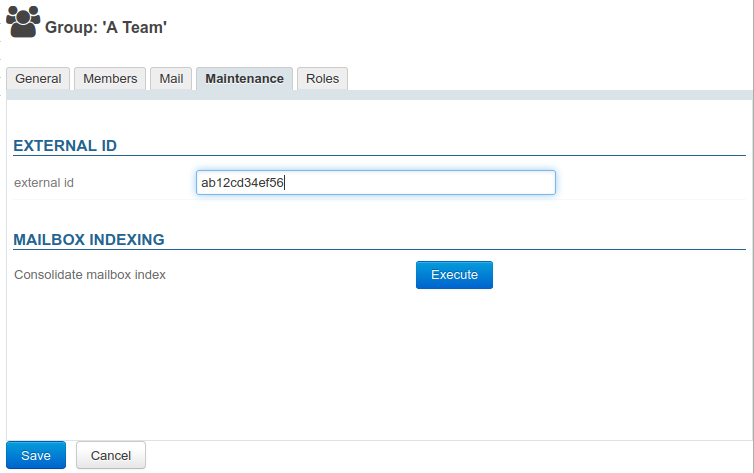Click the EXTERNAL ID section heading
The image size is (754, 473).
[65, 146]
